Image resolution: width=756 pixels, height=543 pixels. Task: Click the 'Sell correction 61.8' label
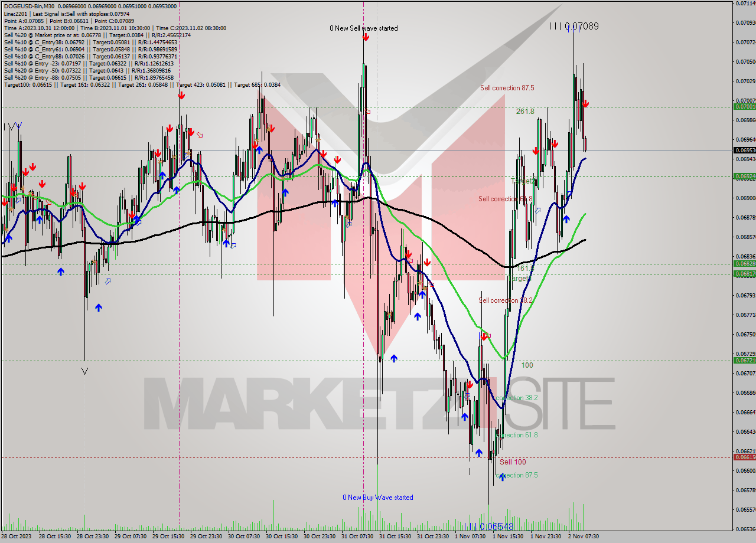[506, 199]
